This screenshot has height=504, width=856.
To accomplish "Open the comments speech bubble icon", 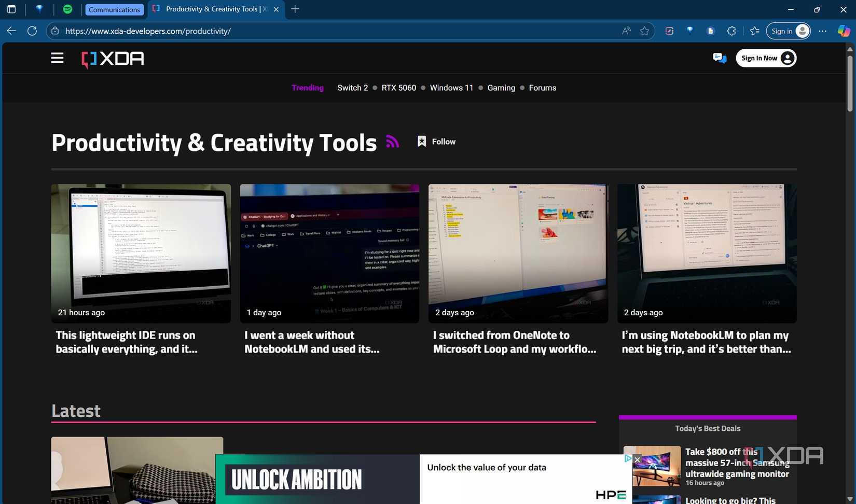I will (x=720, y=58).
